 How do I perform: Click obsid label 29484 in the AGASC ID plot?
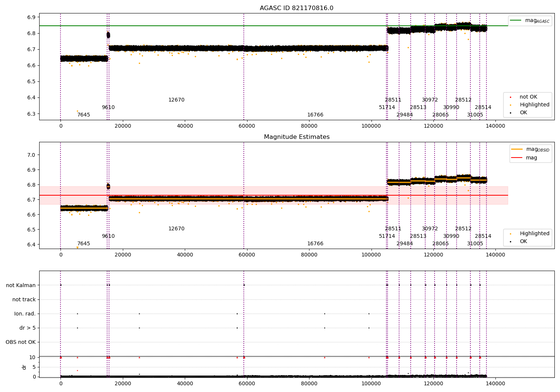click(405, 115)
